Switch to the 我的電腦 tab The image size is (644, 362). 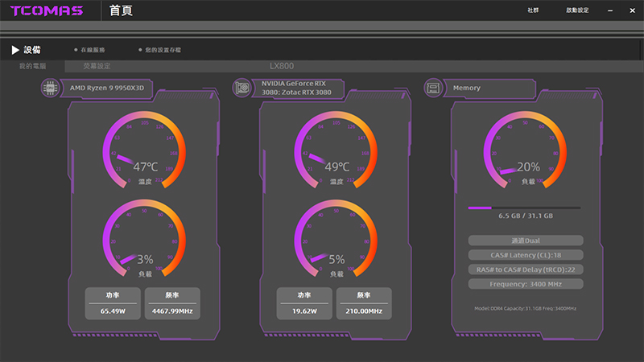point(33,65)
